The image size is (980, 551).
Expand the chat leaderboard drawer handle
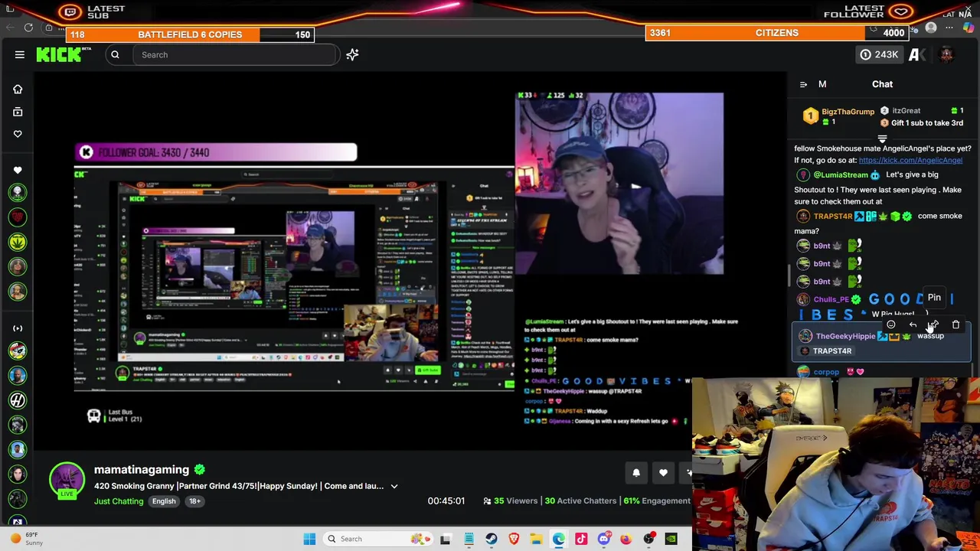882,139
